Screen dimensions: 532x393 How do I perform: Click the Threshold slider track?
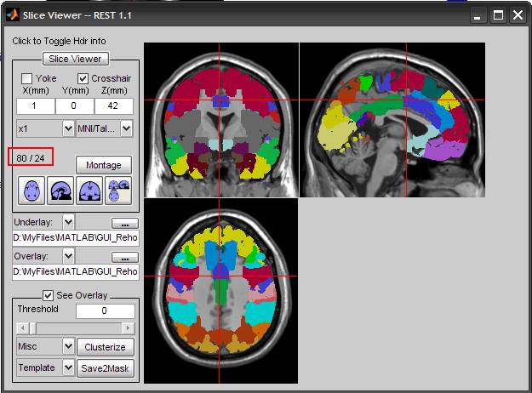coord(75,328)
